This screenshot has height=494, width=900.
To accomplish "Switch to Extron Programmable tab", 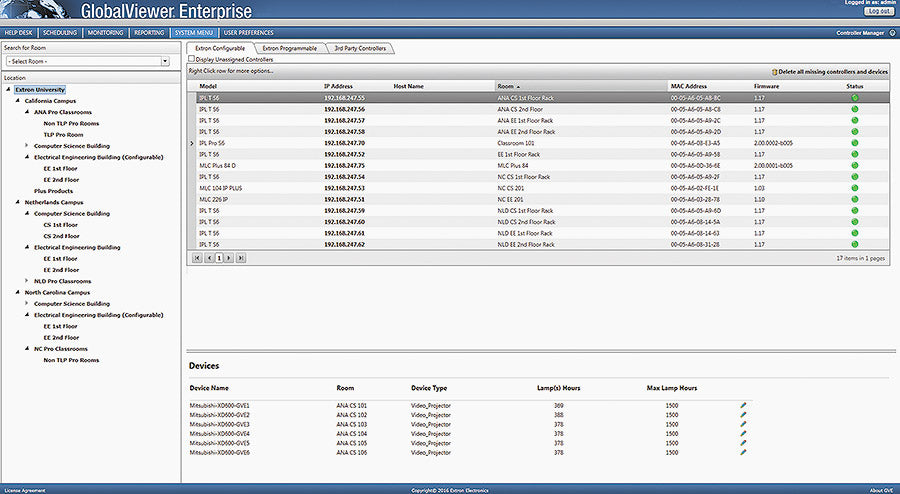I will (x=290, y=48).
